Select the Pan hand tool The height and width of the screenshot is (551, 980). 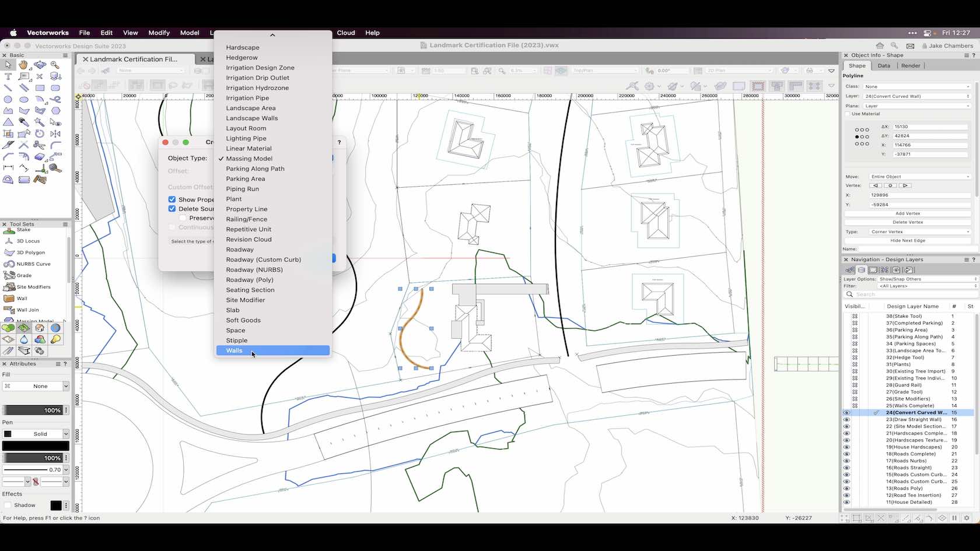[24, 65]
